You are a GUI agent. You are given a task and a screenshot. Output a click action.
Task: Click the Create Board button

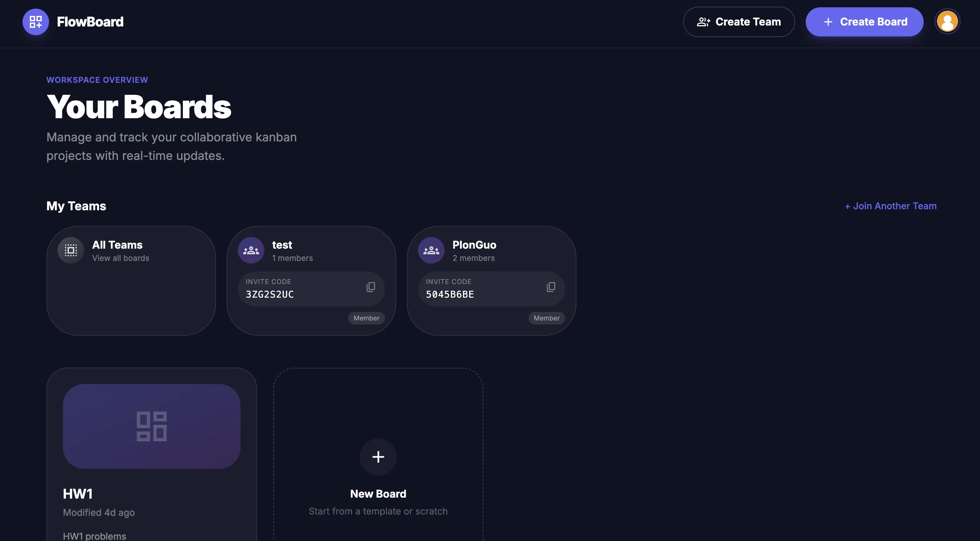[864, 22]
